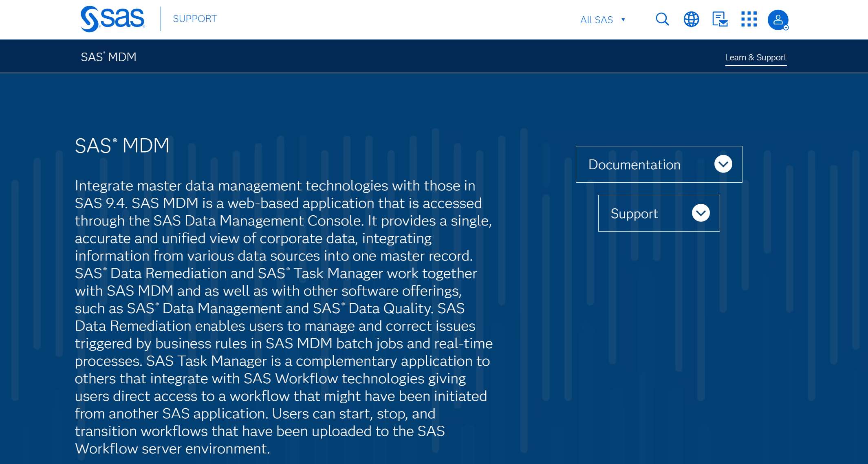Click the user profile avatar icon

[778, 19]
